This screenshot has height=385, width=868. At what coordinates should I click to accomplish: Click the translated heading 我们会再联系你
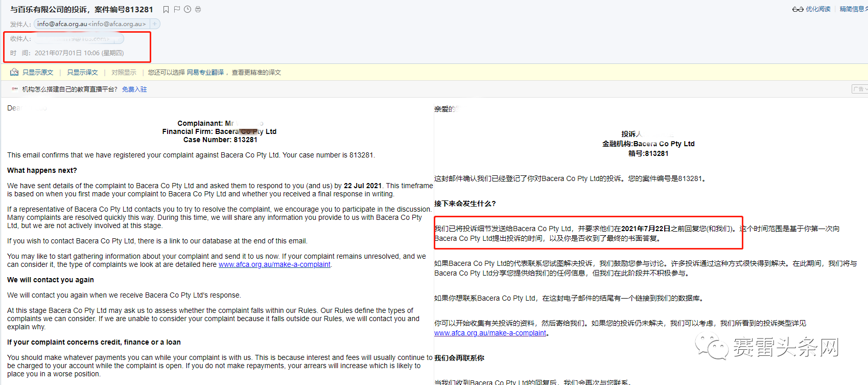click(x=459, y=358)
